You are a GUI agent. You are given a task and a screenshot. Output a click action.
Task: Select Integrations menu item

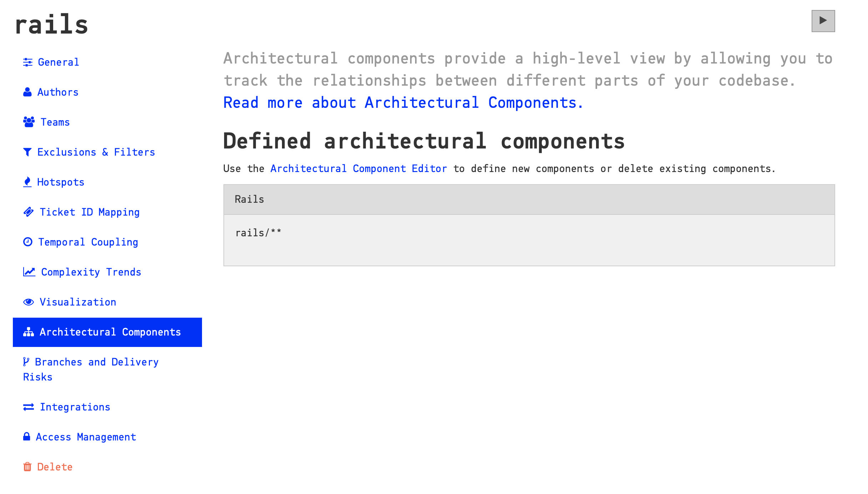(x=75, y=407)
